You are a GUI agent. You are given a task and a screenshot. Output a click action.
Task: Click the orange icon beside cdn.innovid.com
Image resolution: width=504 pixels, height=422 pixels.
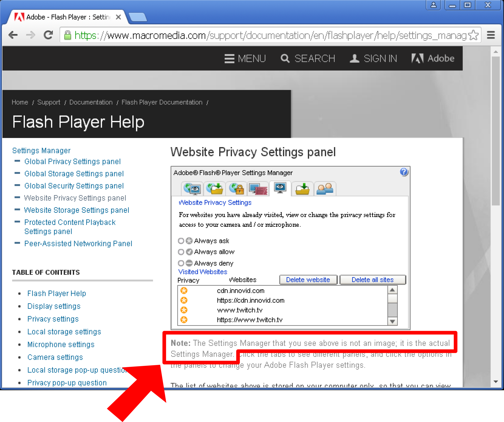point(184,291)
